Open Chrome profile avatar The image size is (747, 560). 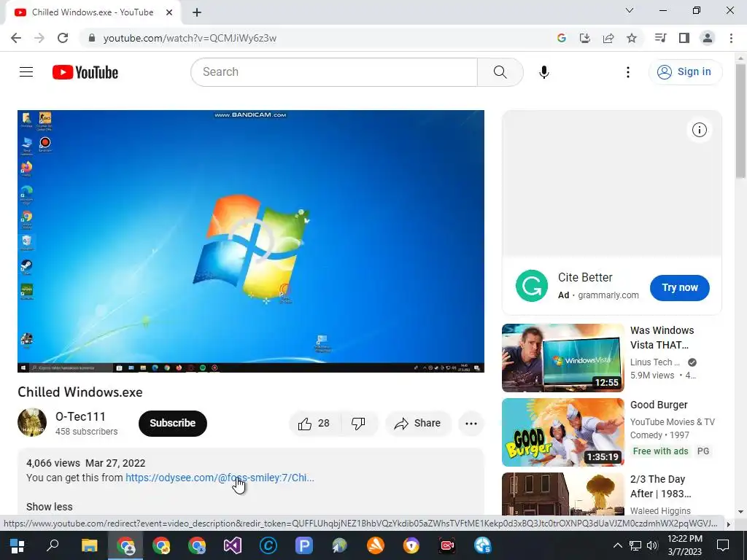click(x=708, y=38)
